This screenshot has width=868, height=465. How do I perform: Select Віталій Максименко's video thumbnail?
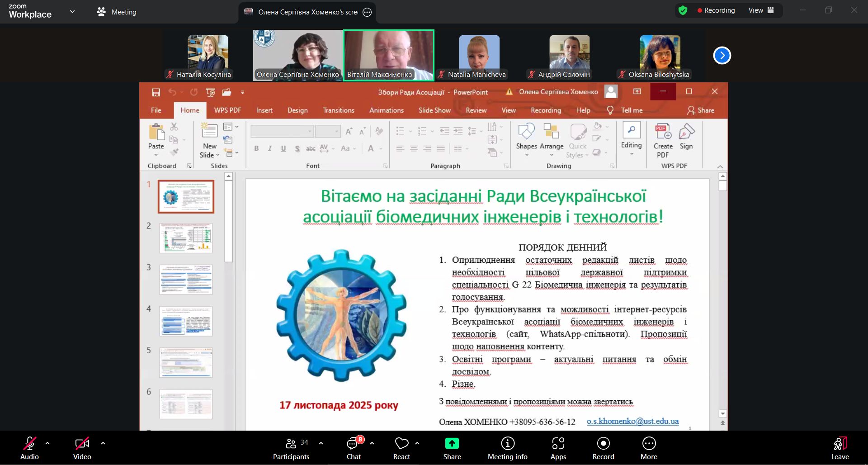click(x=389, y=55)
